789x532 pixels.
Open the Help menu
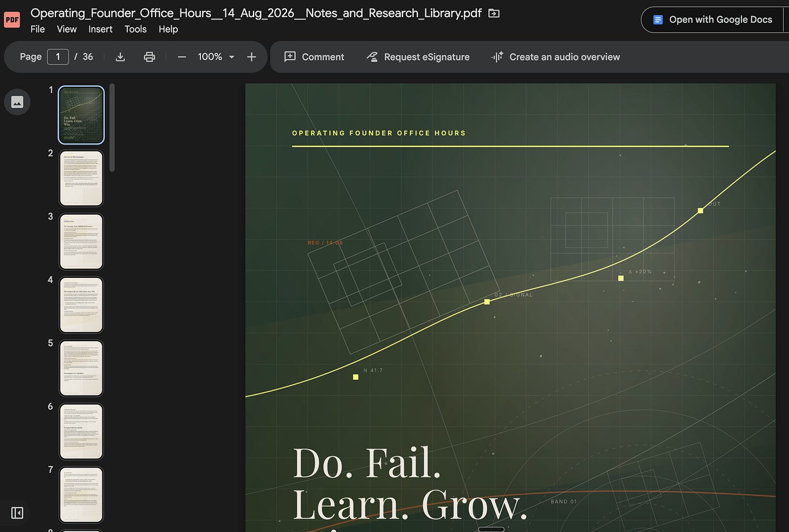pos(168,29)
